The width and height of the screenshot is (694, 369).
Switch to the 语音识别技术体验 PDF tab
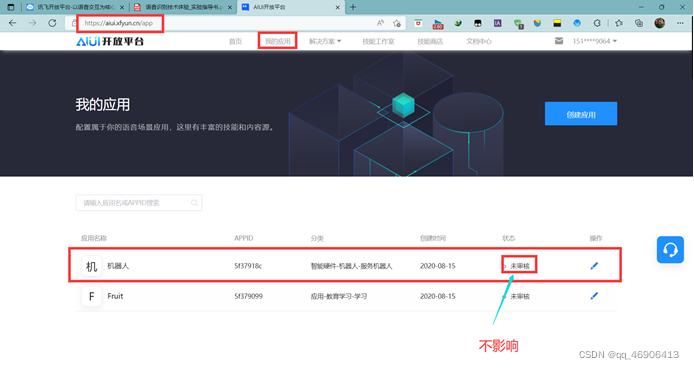(183, 7)
